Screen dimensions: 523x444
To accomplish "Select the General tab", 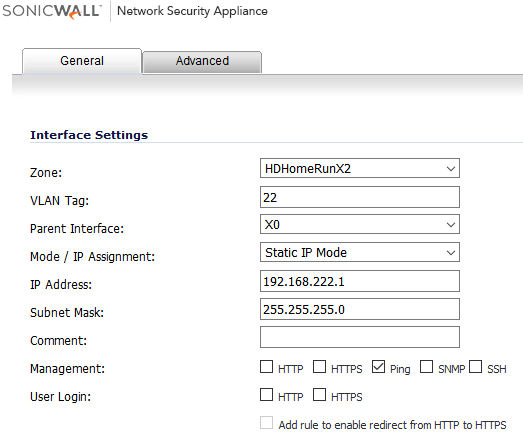I will 82,61.
